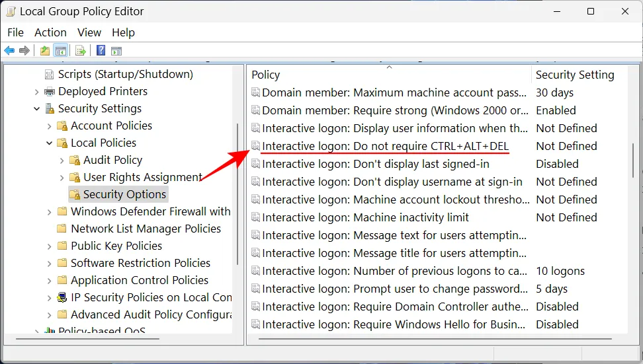Screen dimensions: 643x364
Task: Toggle the Show/Hide Console Tree icon
Action: point(61,51)
